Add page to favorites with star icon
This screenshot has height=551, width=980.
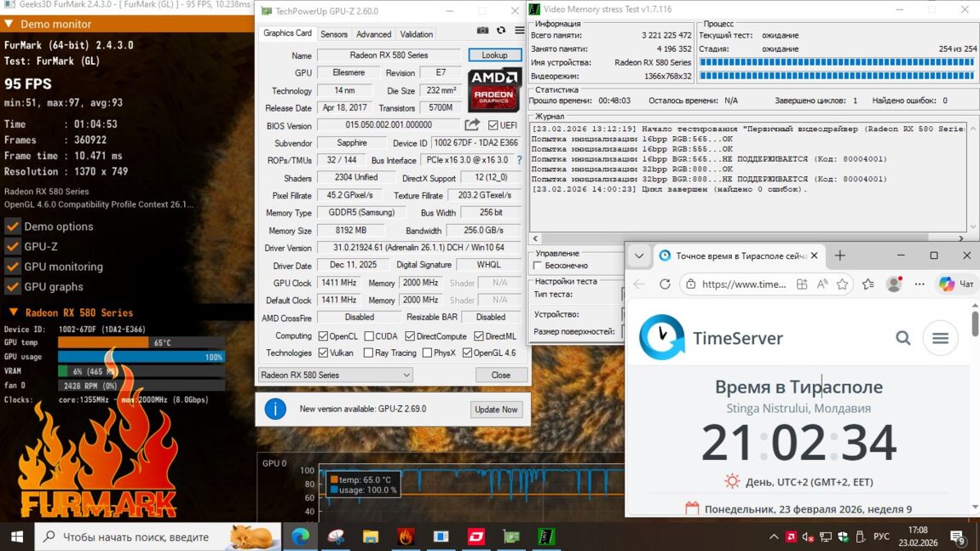pyautogui.click(x=842, y=284)
